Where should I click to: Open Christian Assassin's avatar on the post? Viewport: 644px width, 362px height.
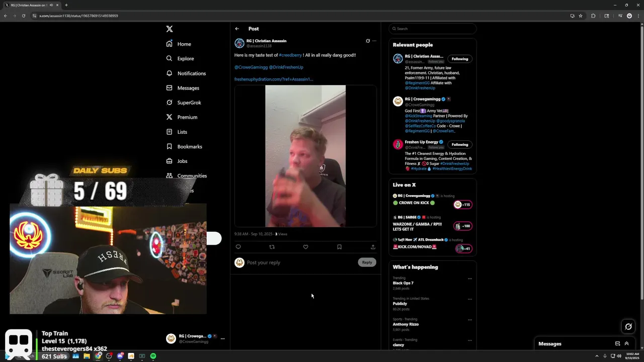(239, 43)
